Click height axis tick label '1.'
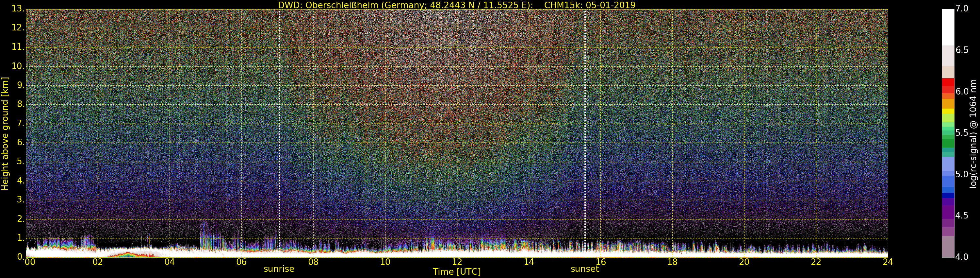 pyautogui.click(x=21, y=238)
